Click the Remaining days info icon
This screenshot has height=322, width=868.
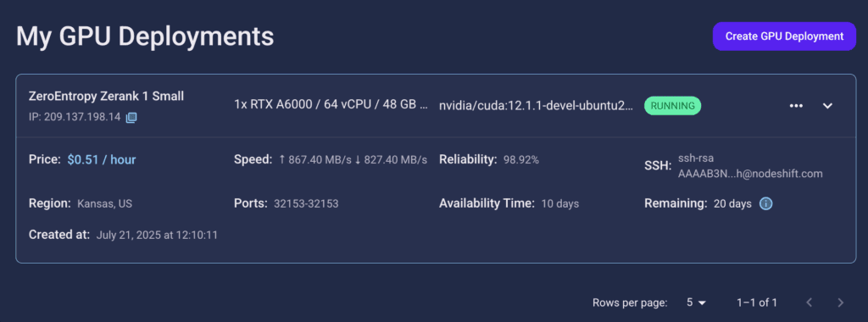click(765, 203)
